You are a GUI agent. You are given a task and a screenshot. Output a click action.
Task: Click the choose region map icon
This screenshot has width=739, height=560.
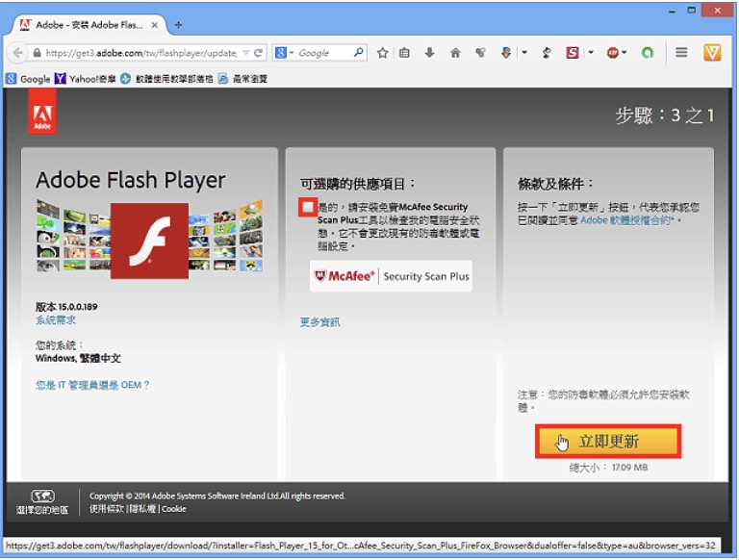[x=42, y=496]
